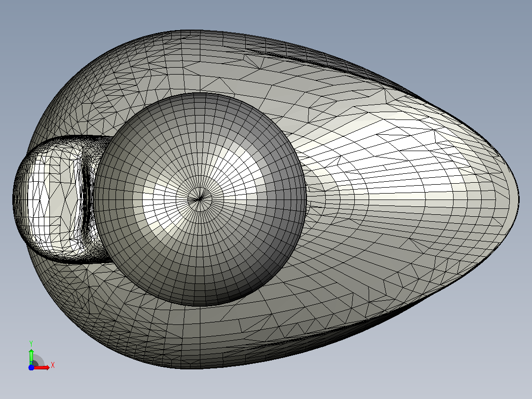Screen dimensions: 532x399
Task: Select the meshed sphere in the viewport
Action: point(200,199)
